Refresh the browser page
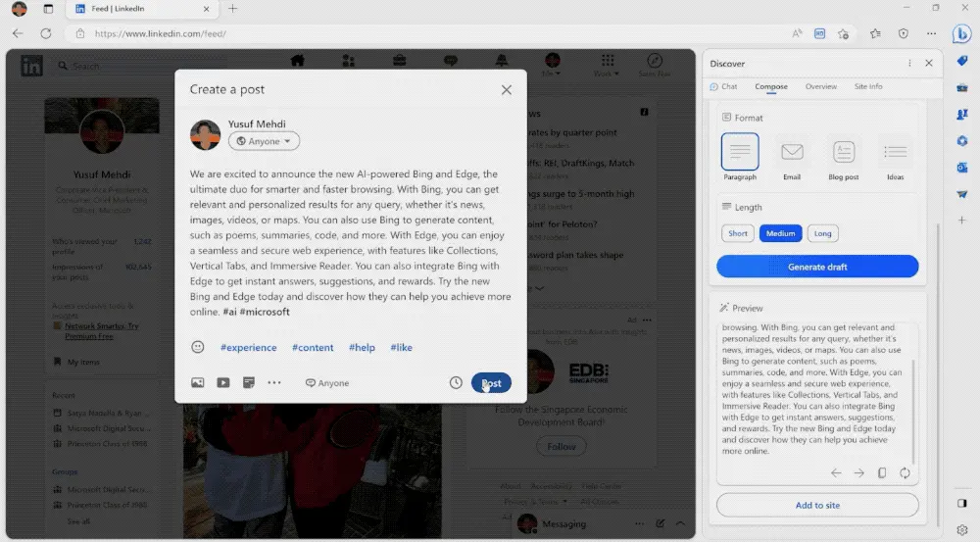Screen dimensions: 980x542 [46, 33]
